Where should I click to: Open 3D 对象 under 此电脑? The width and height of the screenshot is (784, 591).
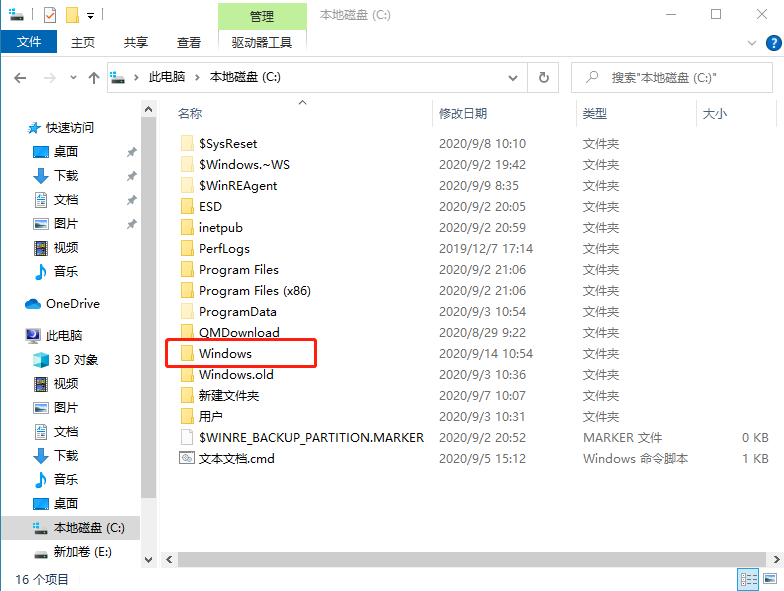point(76,360)
